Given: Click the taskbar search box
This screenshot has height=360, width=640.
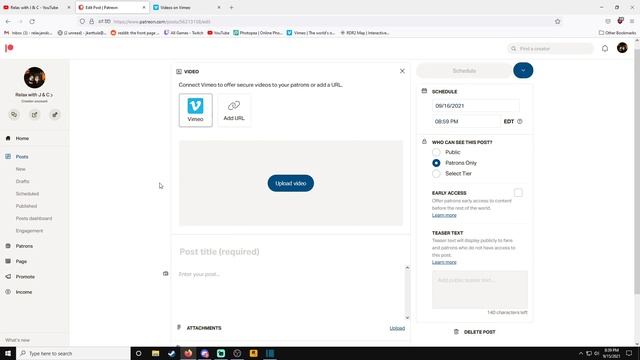Looking at the screenshot, I should pyautogui.click(x=73, y=353).
